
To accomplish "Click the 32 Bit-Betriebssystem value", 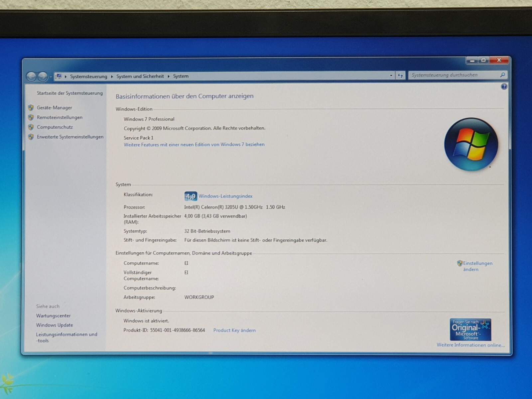I will pyautogui.click(x=207, y=231).
